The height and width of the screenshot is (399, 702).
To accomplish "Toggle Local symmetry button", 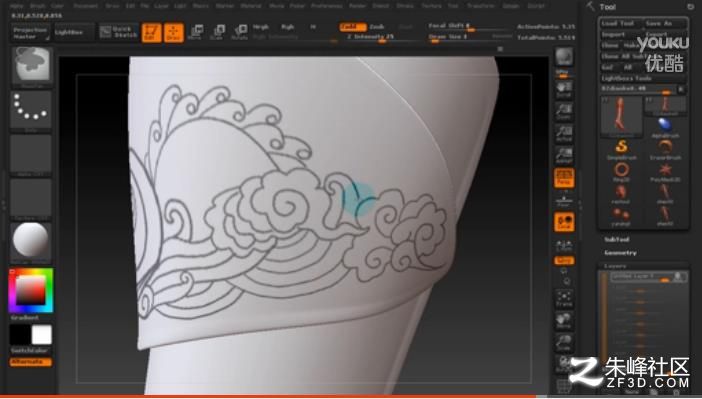I will (564, 222).
